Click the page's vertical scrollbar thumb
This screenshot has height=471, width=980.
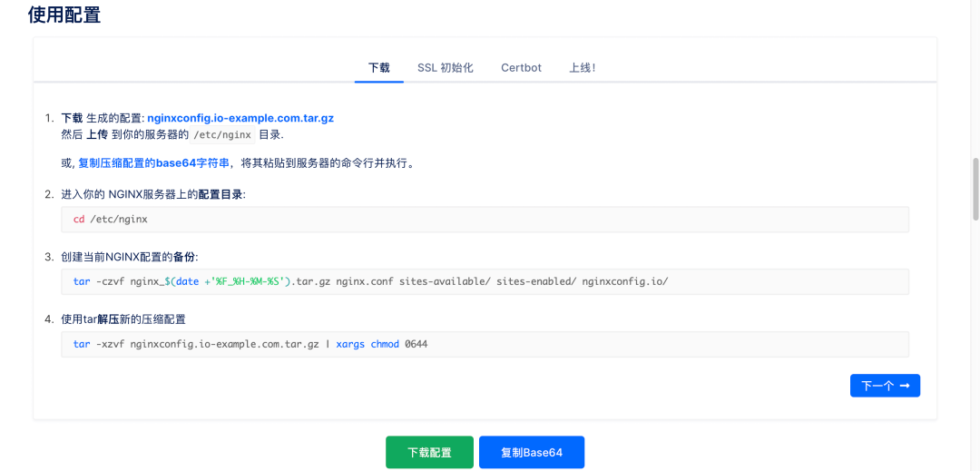(975, 189)
